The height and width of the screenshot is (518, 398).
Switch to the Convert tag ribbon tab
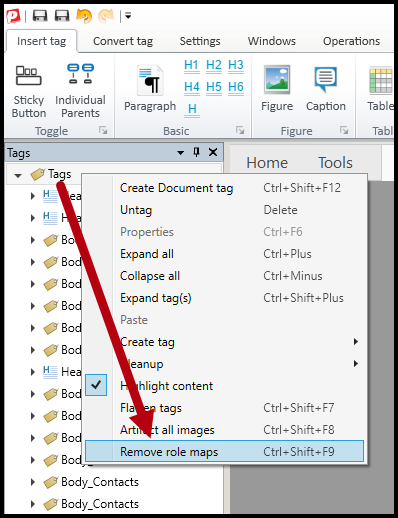coord(123,41)
